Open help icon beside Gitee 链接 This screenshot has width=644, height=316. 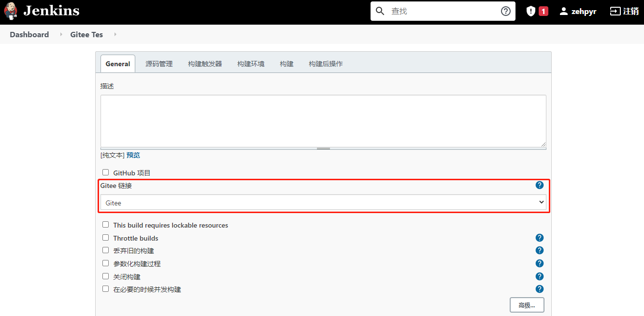[x=540, y=185]
